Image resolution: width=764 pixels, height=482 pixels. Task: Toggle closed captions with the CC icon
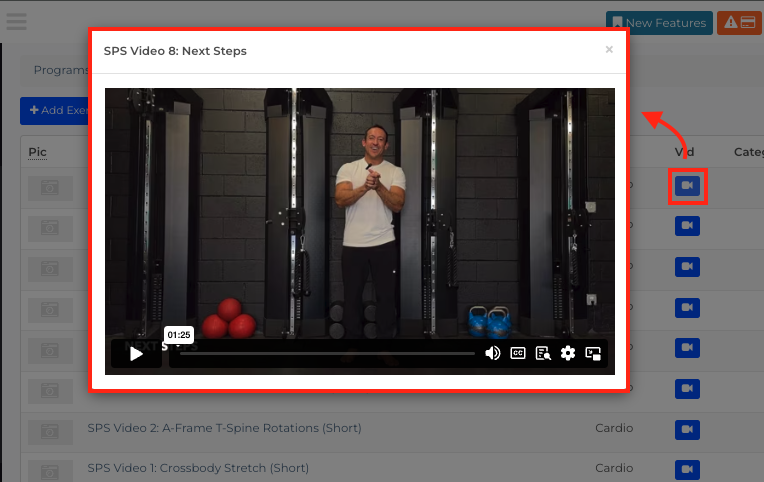(x=517, y=353)
